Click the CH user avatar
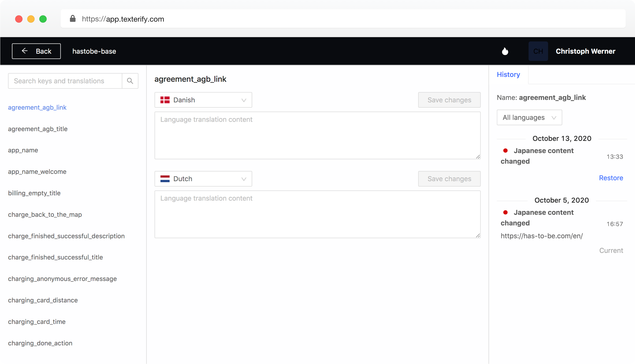The width and height of the screenshot is (635, 364). [x=538, y=51]
